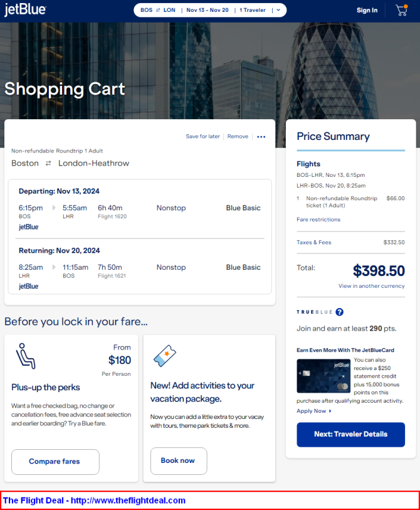Click Next: Traveler Details button
The height and width of the screenshot is (510, 420).
pyautogui.click(x=351, y=435)
